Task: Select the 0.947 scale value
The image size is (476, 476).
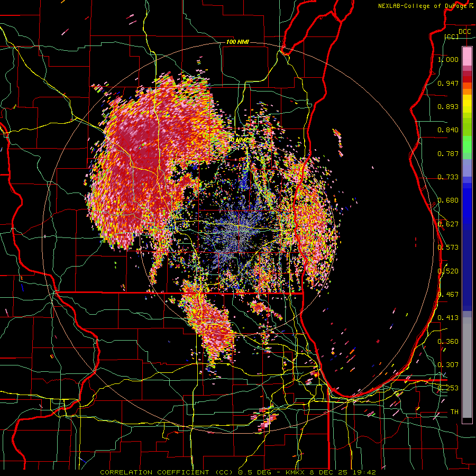Action: click(448, 83)
